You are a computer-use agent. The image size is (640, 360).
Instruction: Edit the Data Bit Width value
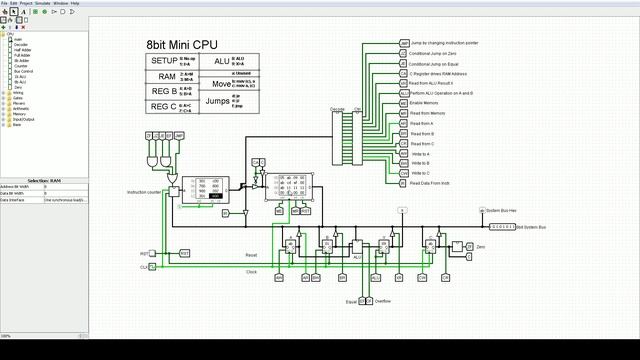[x=66, y=193]
